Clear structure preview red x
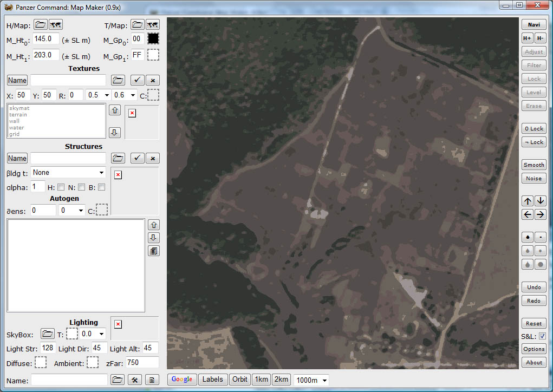Image resolution: width=553 pixels, height=392 pixels. 118,175
